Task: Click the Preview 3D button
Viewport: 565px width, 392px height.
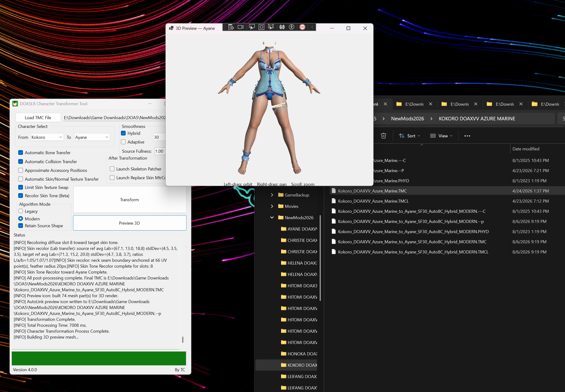Action: (129, 223)
